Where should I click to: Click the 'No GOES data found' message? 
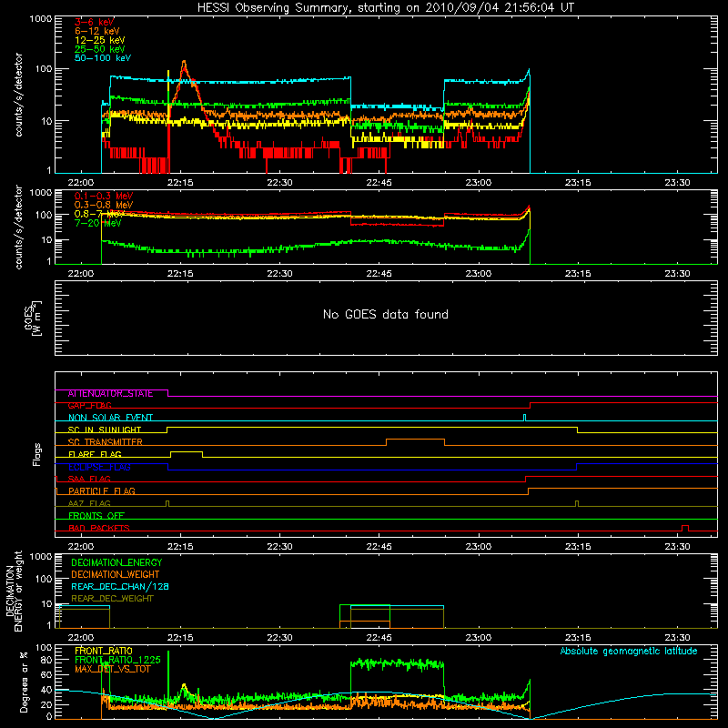(x=386, y=315)
